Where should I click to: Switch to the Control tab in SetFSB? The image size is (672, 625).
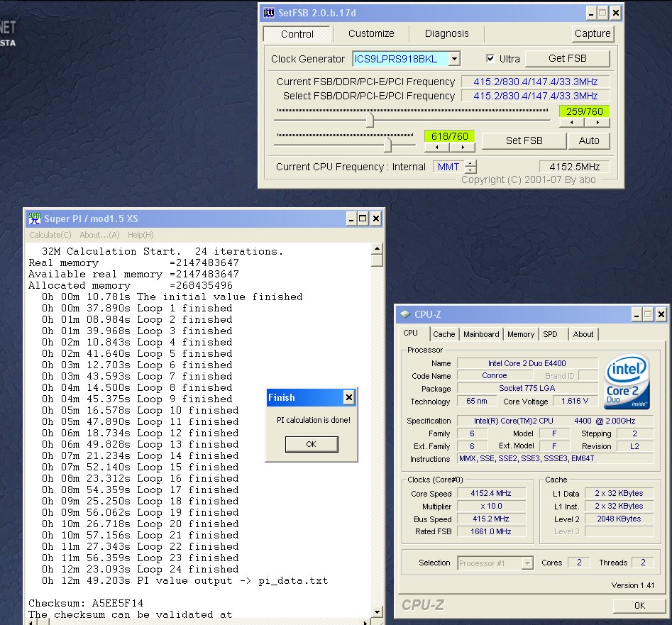point(297,34)
